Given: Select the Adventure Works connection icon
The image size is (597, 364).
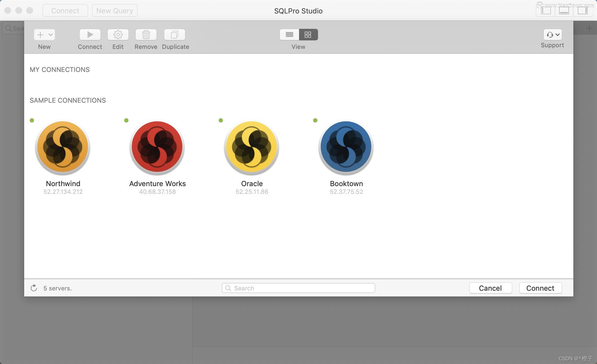Looking at the screenshot, I should click(157, 147).
